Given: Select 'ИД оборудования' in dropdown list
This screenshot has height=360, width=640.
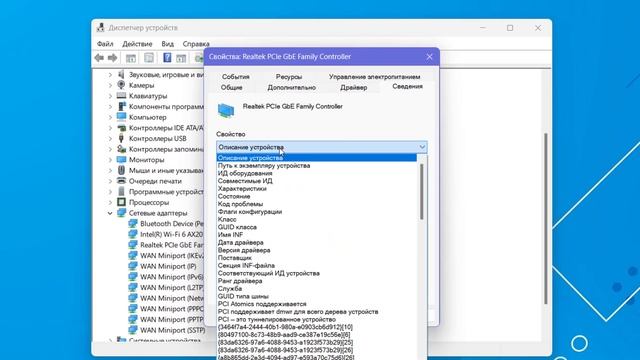Looking at the screenshot, I should point(316,173).
